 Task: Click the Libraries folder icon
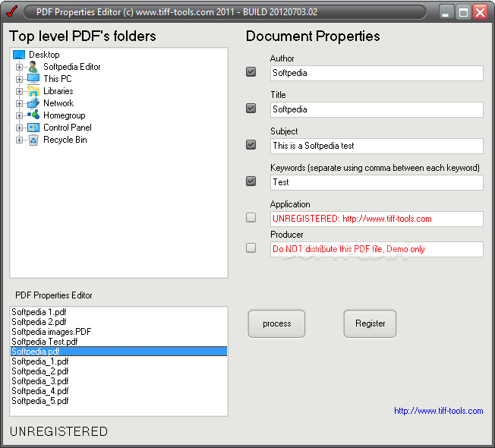pos(33,91)
